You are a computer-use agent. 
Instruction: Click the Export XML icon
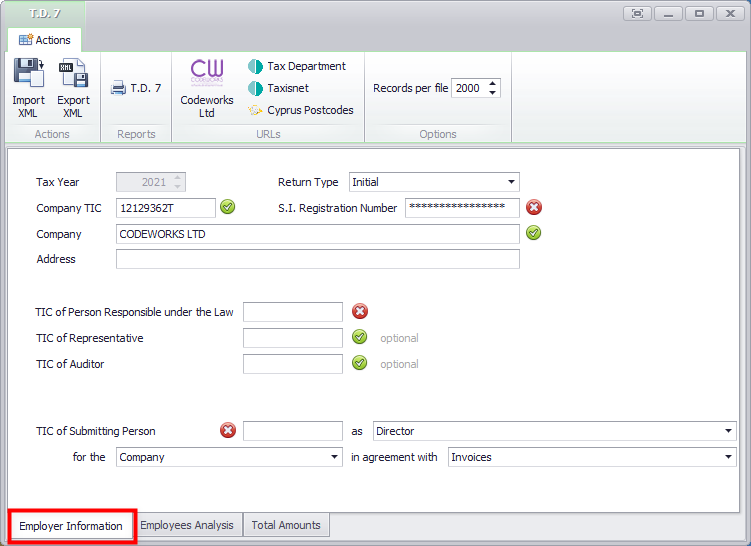tap(73, 74)
